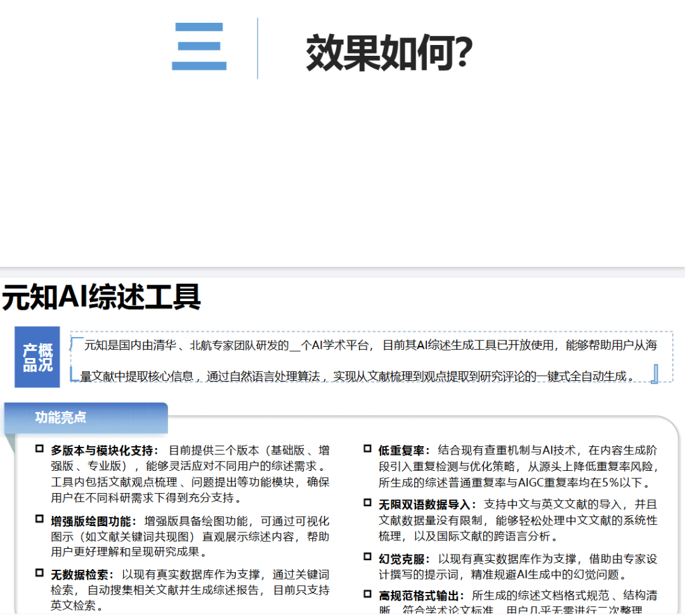Click the square bullet beside "增强版绘图功能"
This screenshot has width=685, height=616.
tap(39, 518)
